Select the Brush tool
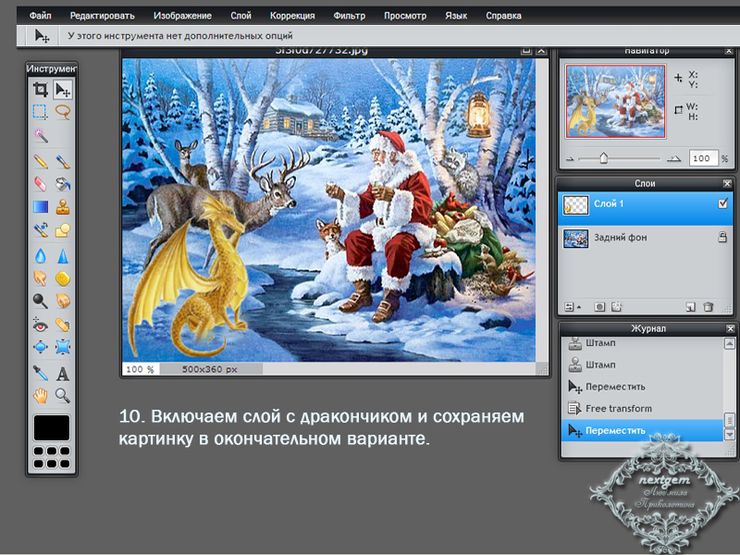This screenshot has height=555, width=740. point(62,161)
